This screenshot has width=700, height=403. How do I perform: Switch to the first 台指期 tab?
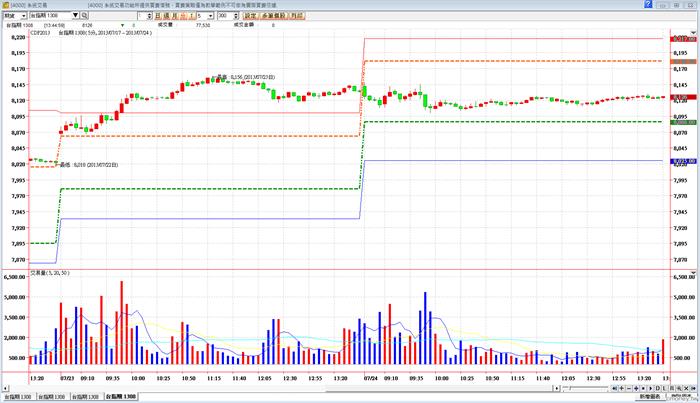(18, 396)
